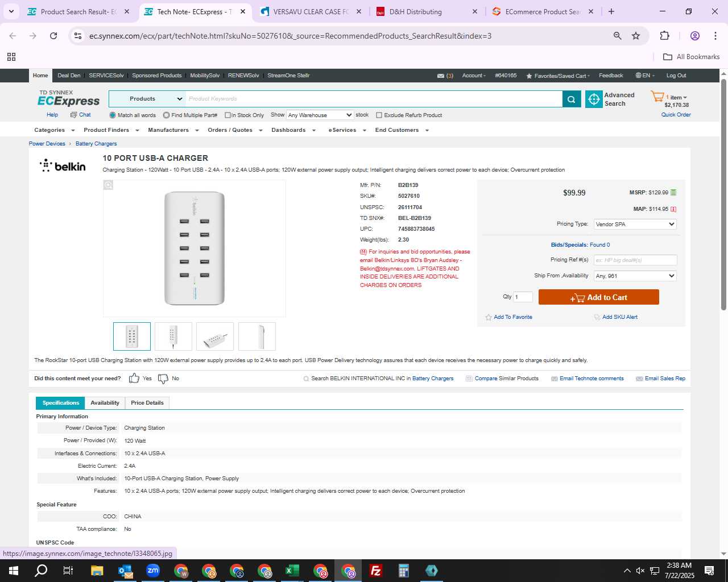This screenshot has height=582, width=728.
Task: Open the Products search category dropdown
Action: pos(147,99)
